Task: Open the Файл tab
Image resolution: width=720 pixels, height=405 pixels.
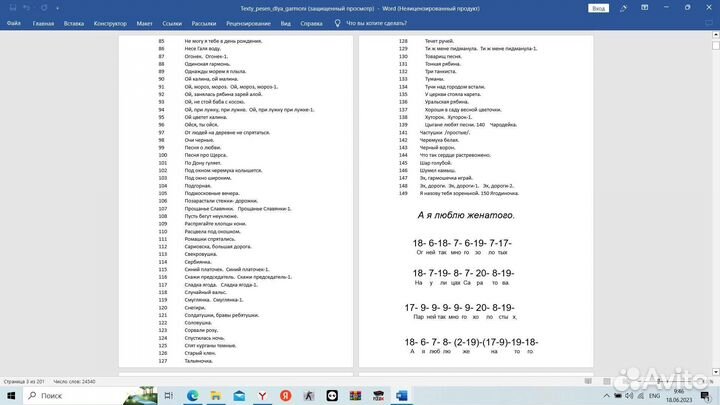Action: click(x=14, y=21)
